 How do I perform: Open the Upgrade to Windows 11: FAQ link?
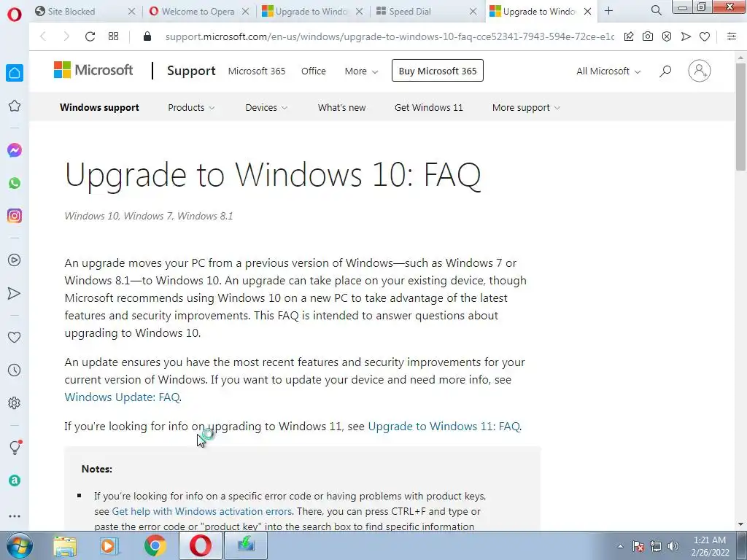(x=444, y=426)
